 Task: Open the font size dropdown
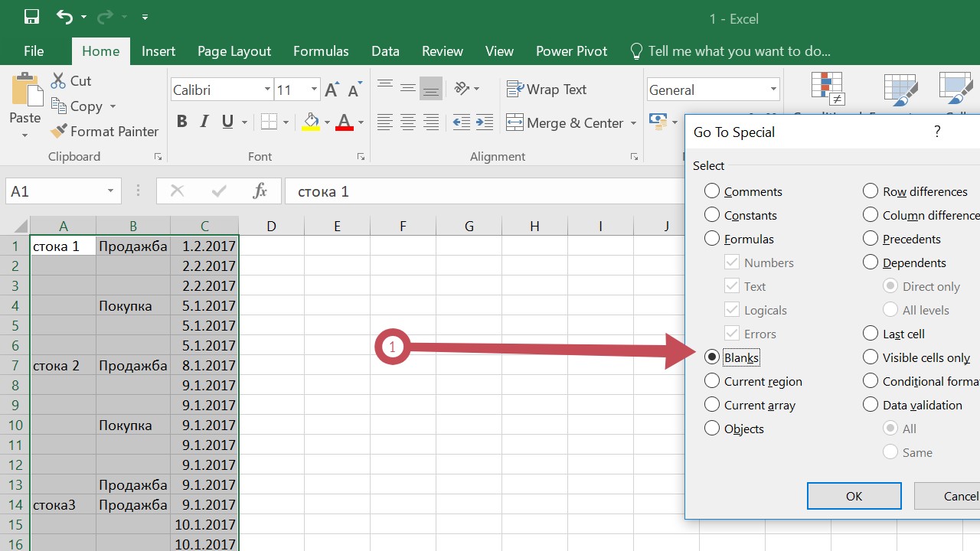(x=314, y=90)
